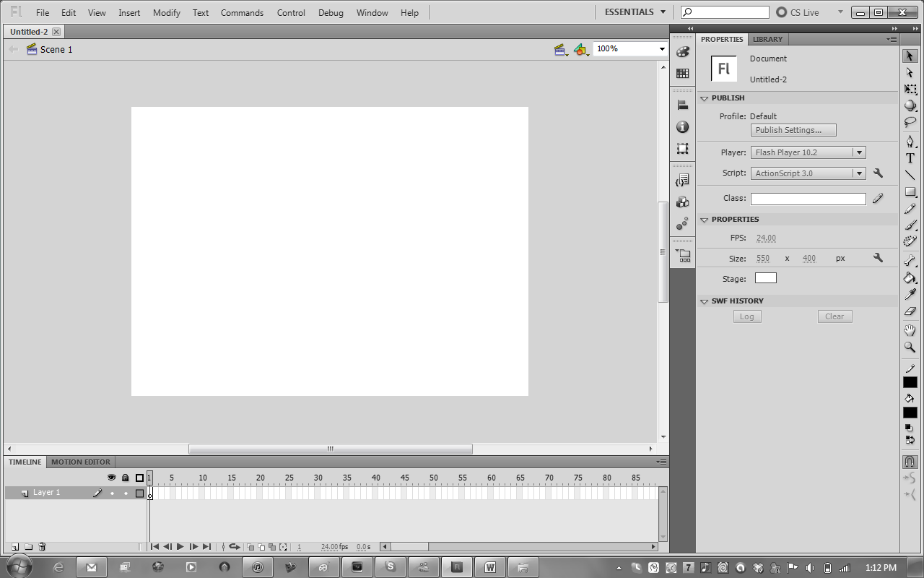
Task: Collapse the SWF HISTORY section
Action: coord(704,301)
